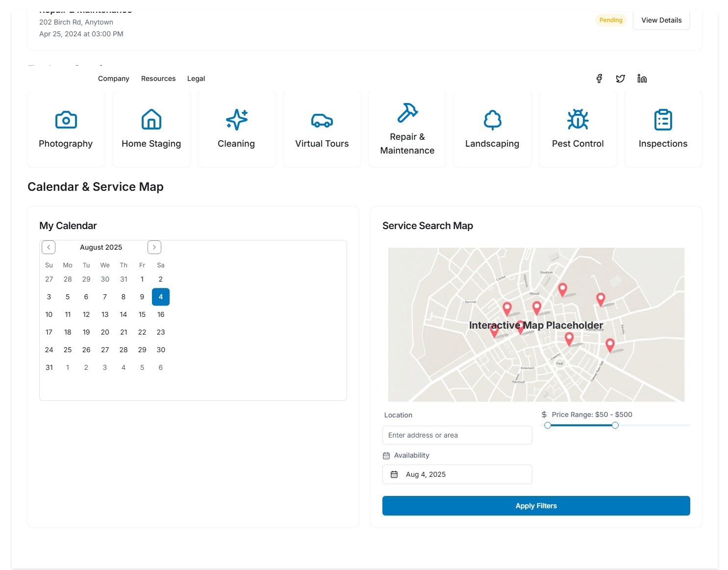The image size is (728, 570).
Task: Advance calendar to next month
Action: 154,247
